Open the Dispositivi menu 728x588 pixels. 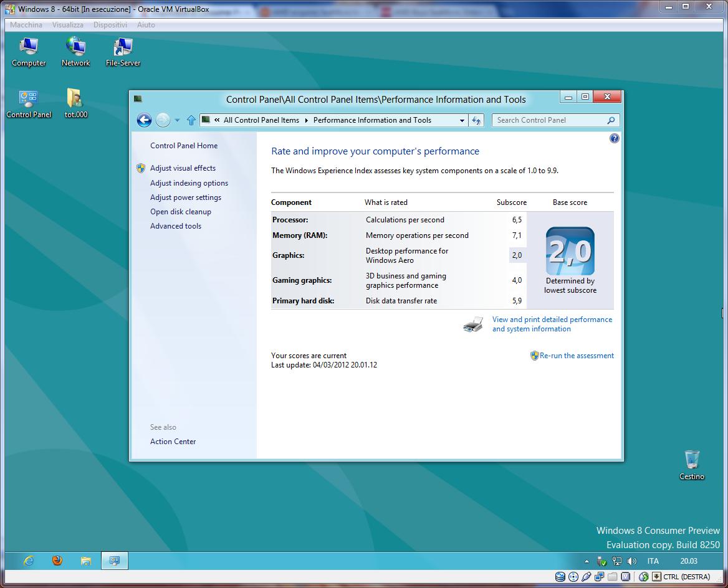point(110,25)
